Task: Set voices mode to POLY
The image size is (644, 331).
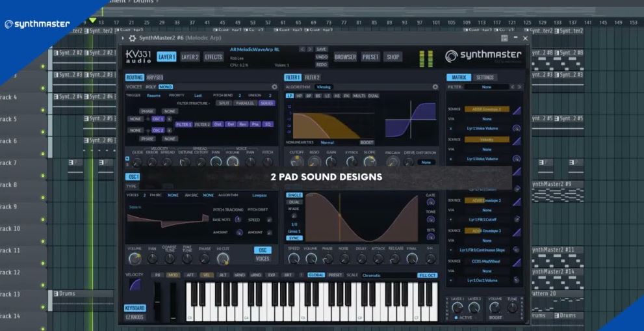Action: click(151, 86)
